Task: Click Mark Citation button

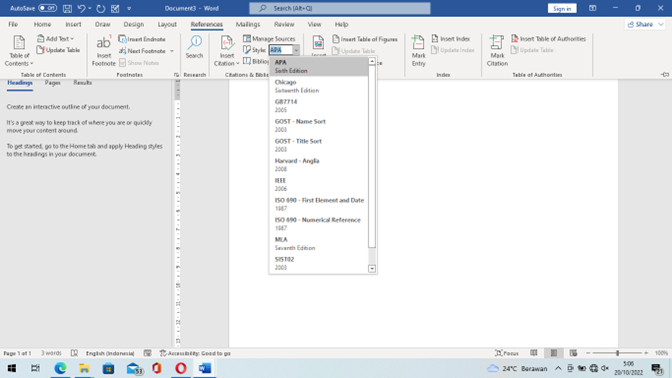Action: click(497, 51)
